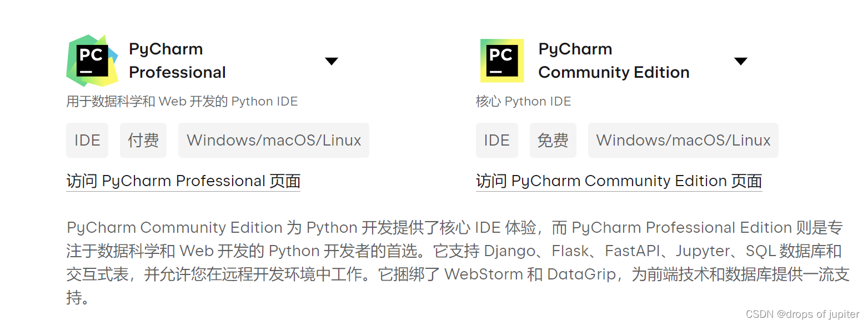Click the CSDN @drops of jupiter watermark
This screenshot has height=325, width=868.
801,314
